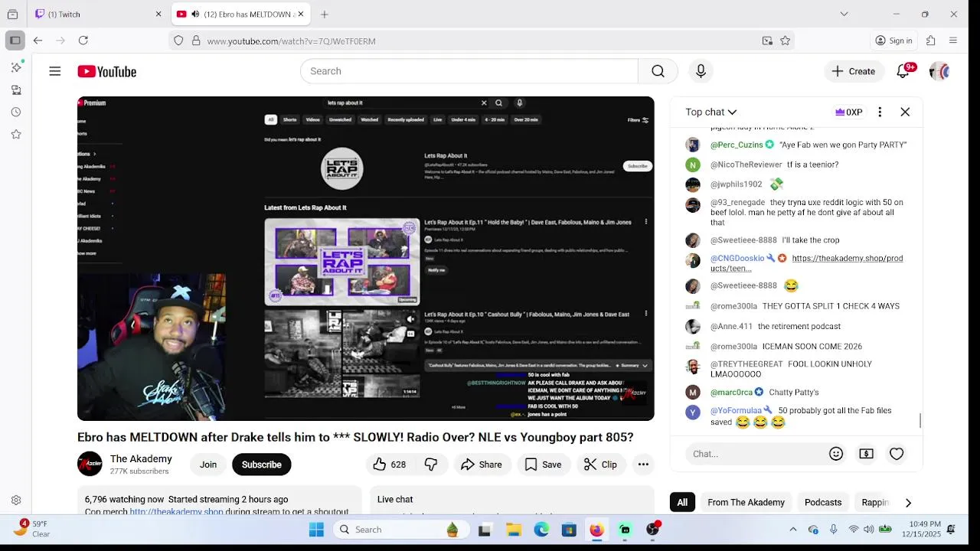This screenshot has height=551, width=980.
Task: Click the chat message input field
Action: pyautogui.click(x=755, y=454)
